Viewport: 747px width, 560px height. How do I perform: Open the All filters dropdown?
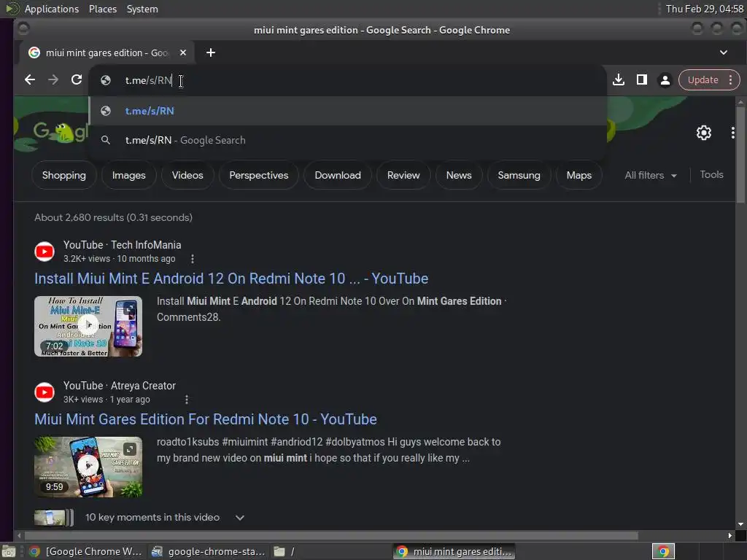pyautogui.click(x=650, y=175)
